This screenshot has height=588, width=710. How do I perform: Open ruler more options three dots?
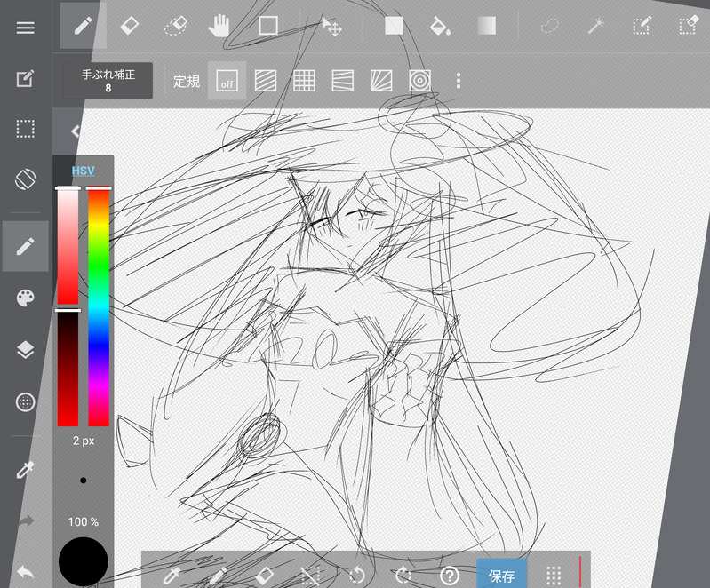(459, 81)
